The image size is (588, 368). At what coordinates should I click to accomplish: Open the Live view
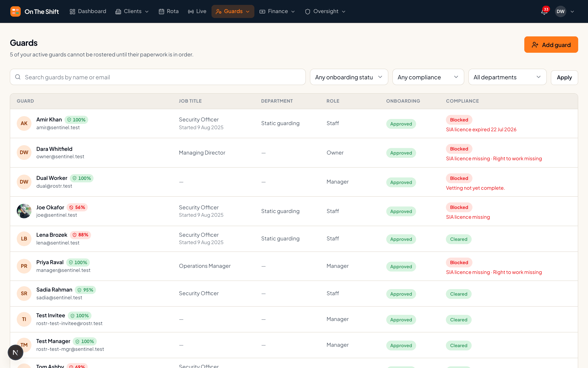[197, 11]
